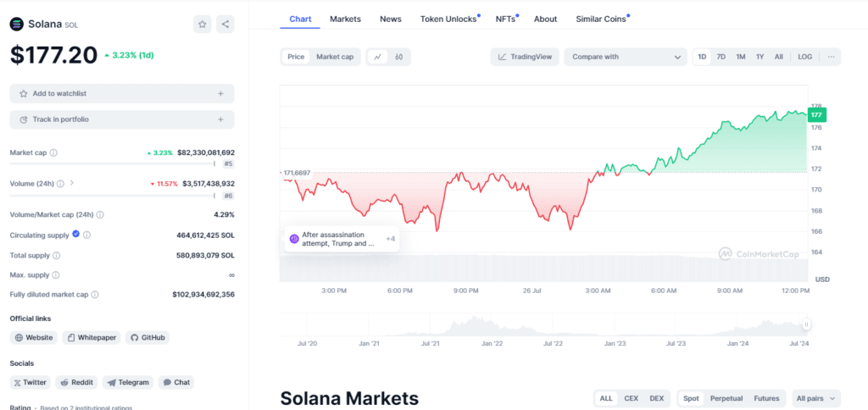Viewport: 868px width, 410px height.
Task: Click the pause handle on the timeline range
Action: pos(807,324)
